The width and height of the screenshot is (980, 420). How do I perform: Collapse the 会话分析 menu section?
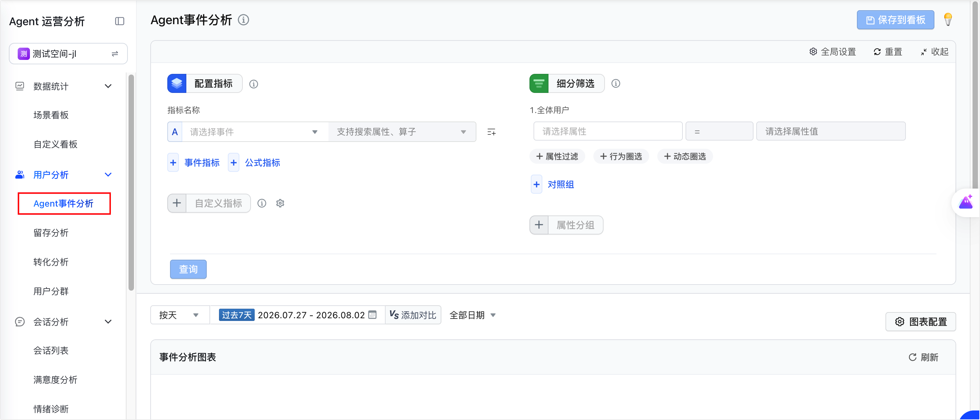[108, 322]
